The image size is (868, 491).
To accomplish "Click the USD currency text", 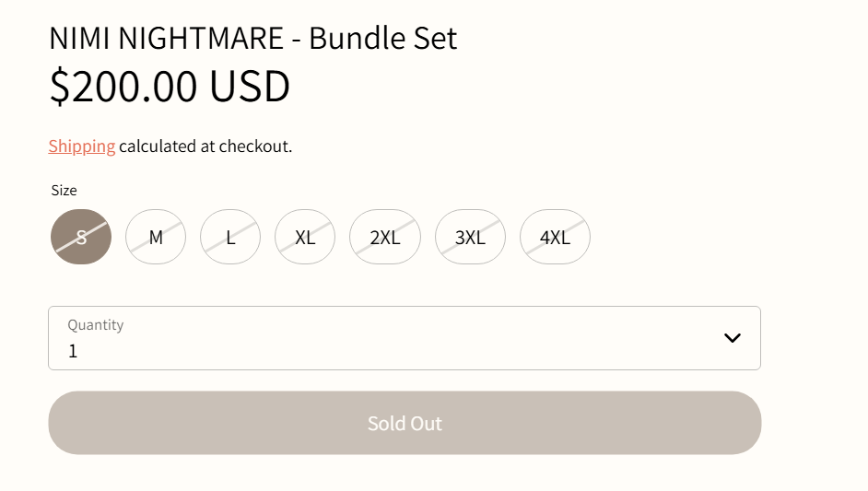I will pos(250,86).
